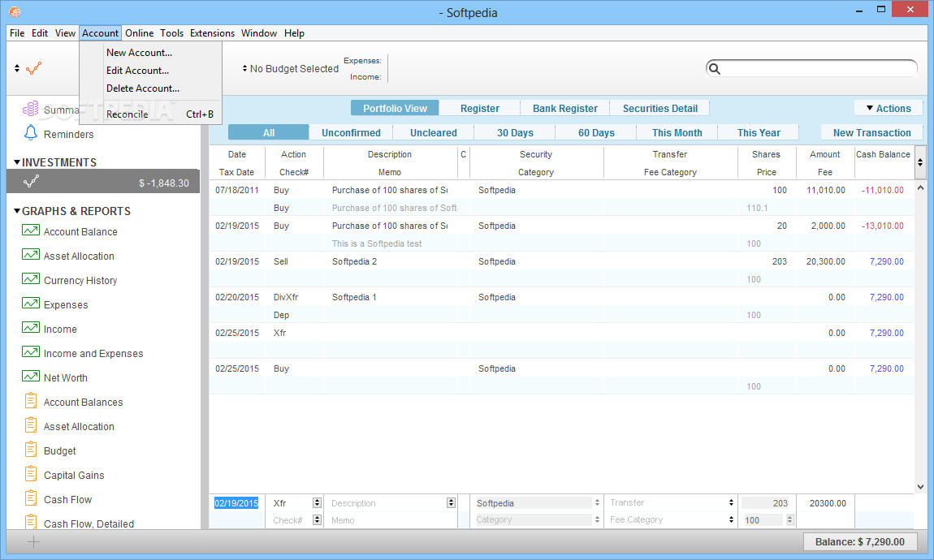Open the Actions dropdown
The height and width of the screenshot is (560, 934).
click(x=889, y=108)
